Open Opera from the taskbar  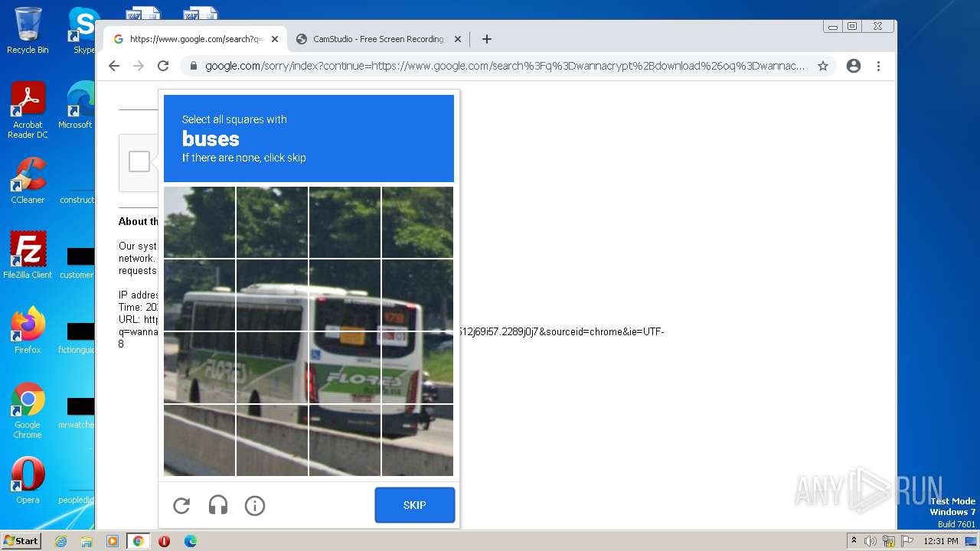coord(164,541)
